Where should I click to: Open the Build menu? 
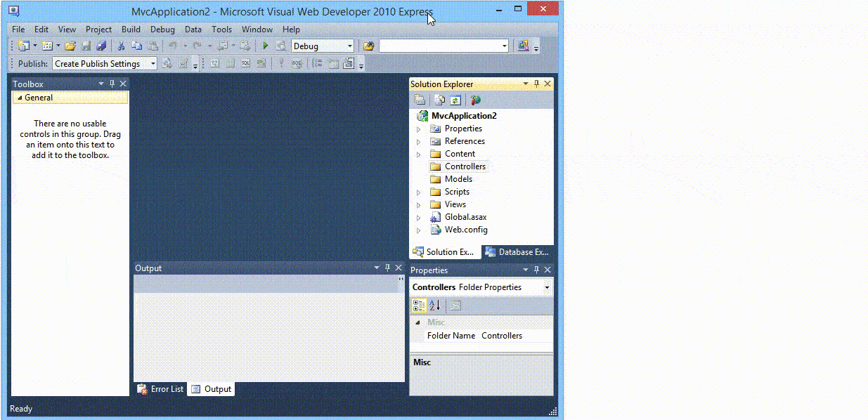pos(131,29)
